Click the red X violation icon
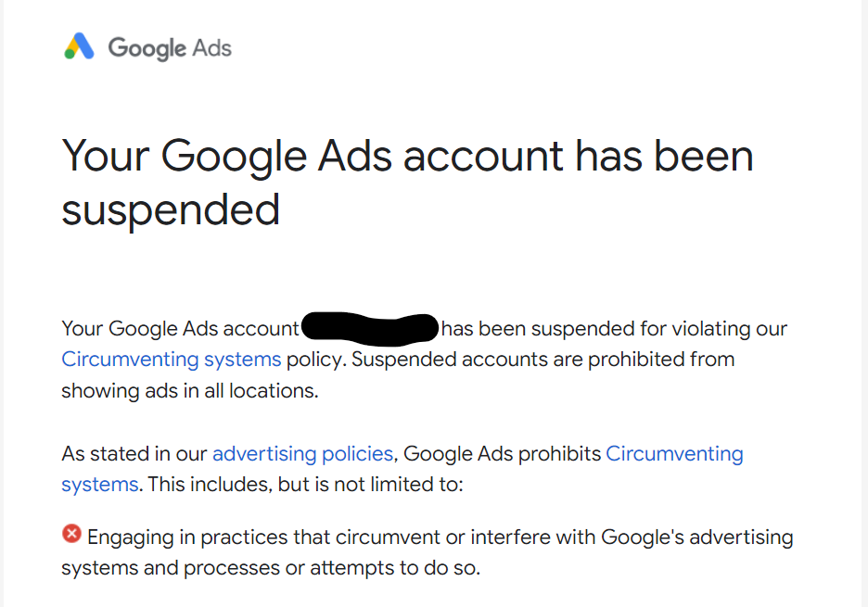This screenshot has width=868, height=607. coord(71,534)
